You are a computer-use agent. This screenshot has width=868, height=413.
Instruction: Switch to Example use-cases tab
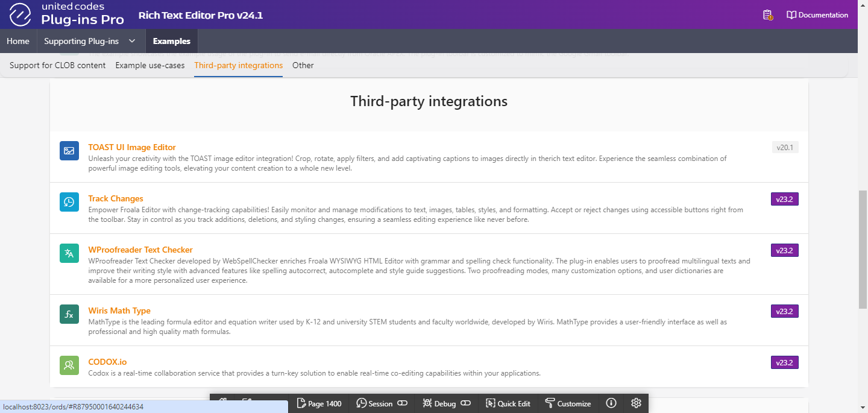tap(150, 65)
